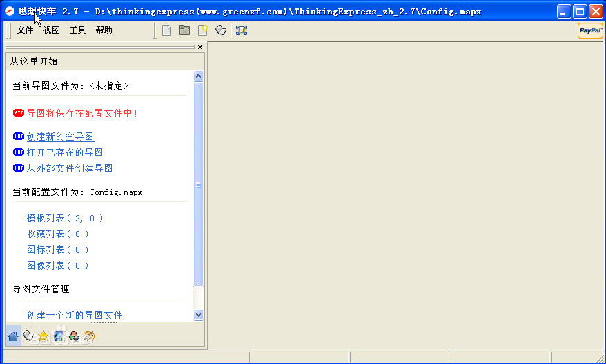Click the scroll down arrow in the side panel

coord(199,314)
